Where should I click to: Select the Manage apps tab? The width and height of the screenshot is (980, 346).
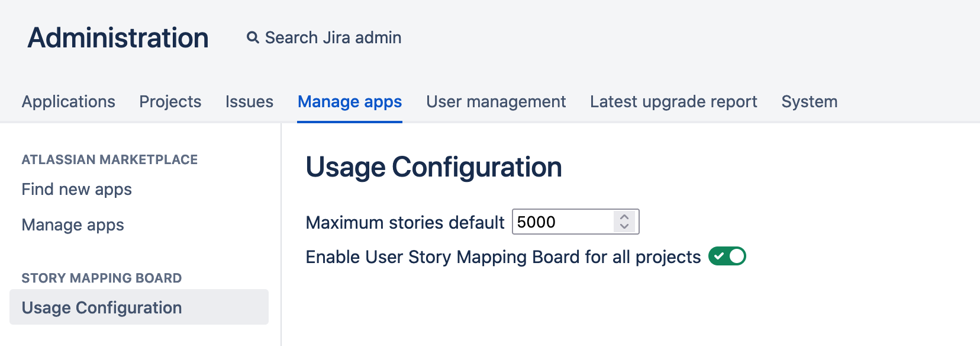[x=350, y=102]
